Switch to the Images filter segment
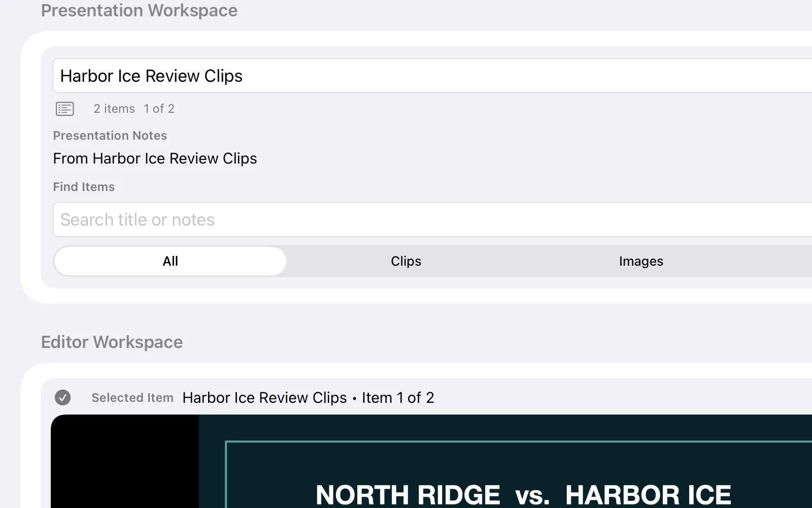This screenshot has height=508, width=812. [641, 261]
